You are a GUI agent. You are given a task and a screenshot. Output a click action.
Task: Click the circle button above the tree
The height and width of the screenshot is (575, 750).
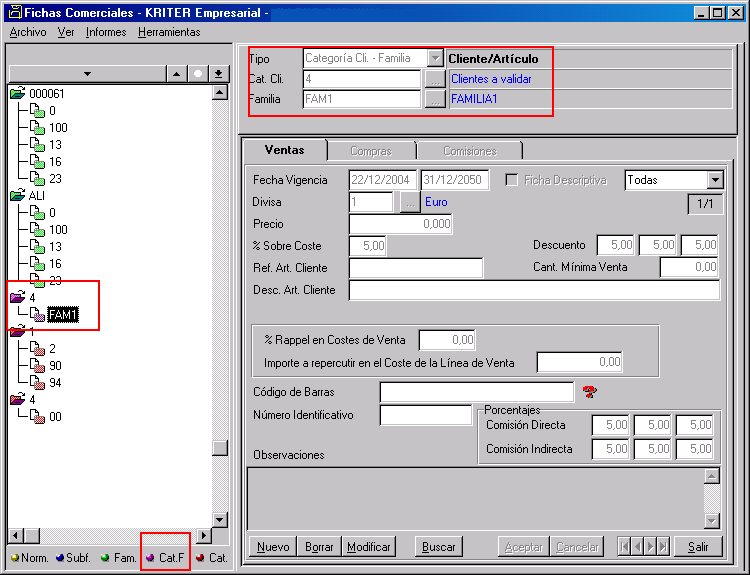pos(197,74)
